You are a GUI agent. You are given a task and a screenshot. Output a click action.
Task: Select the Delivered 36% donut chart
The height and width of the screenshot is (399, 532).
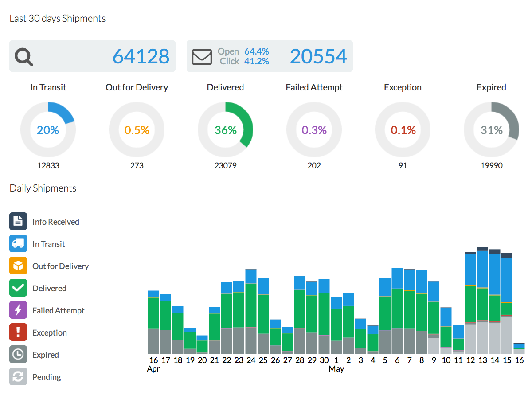(225, 130)
